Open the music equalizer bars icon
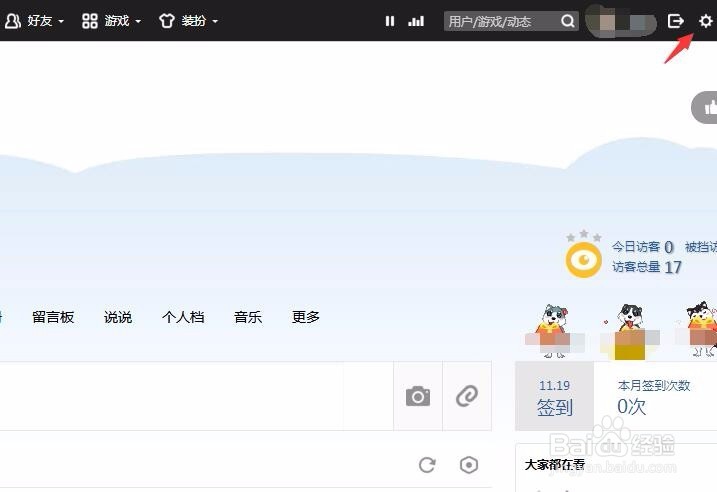This screenshot has width=717, height=492. pyautogui.click(x=416, y=21)
